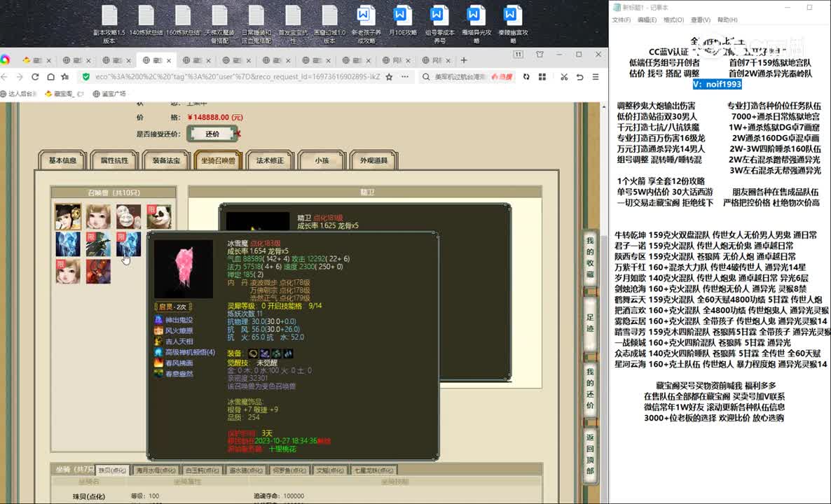Open WPS document 月10E攻略
The width and height of the screenshot is (831, 504).
(x=403, y=21)
